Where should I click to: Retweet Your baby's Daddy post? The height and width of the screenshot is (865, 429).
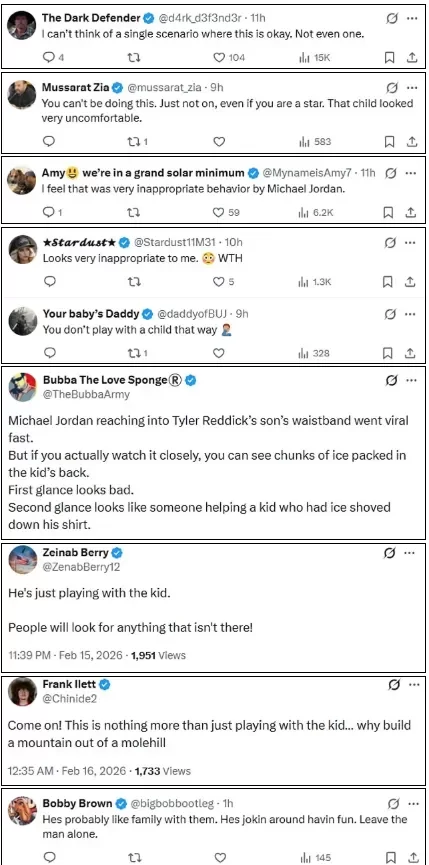pos(133,353)
